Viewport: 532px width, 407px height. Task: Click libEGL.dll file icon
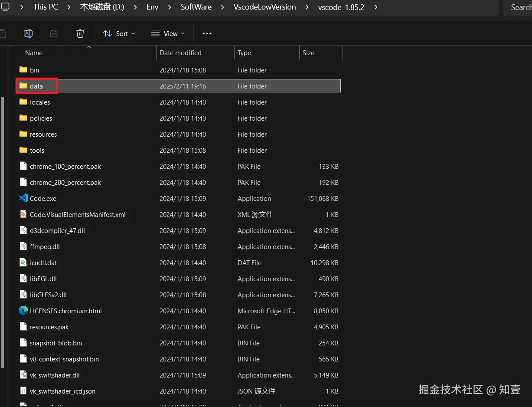23,279
